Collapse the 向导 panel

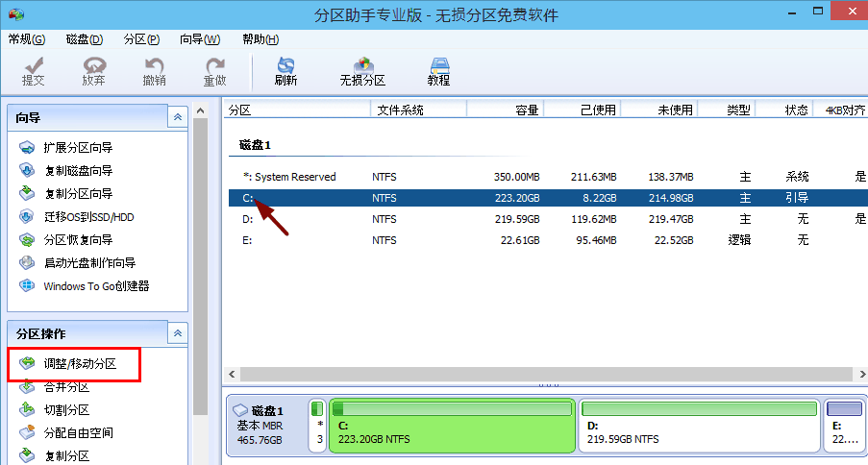[178, 117]
